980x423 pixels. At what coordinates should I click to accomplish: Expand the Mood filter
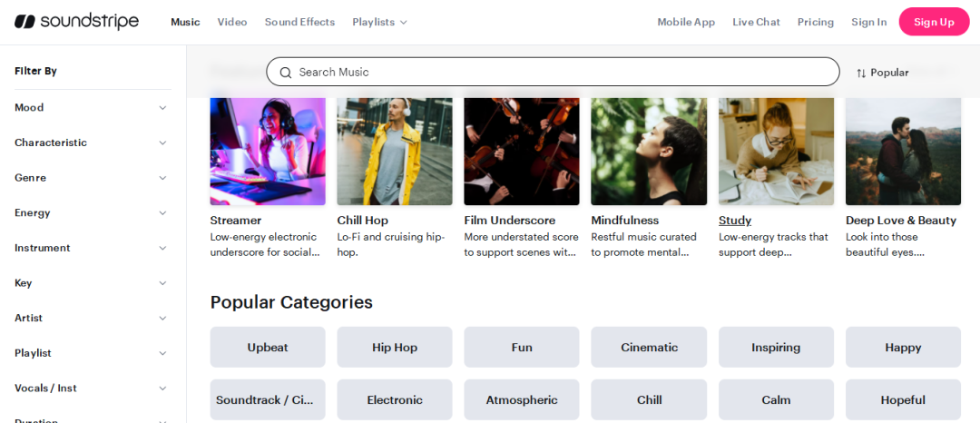pos(91,107)
